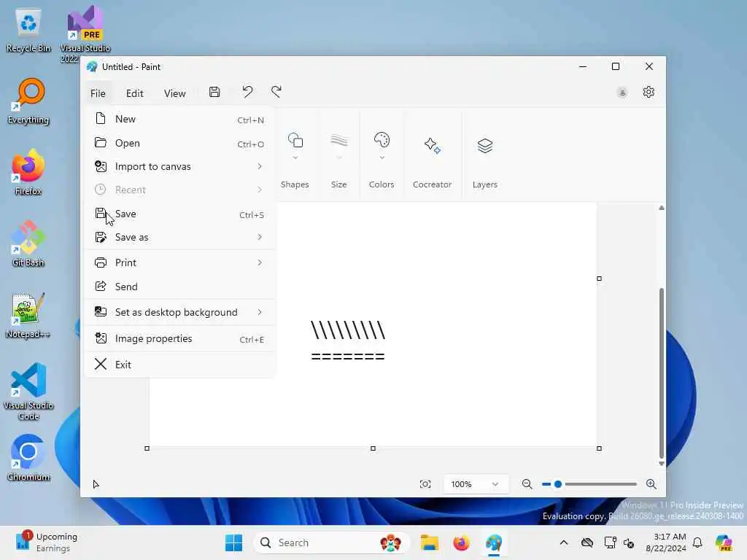This screenshot has height=560, width=747.
Task: Click the zoom out magnifier icon
Action: coord(527,484)
